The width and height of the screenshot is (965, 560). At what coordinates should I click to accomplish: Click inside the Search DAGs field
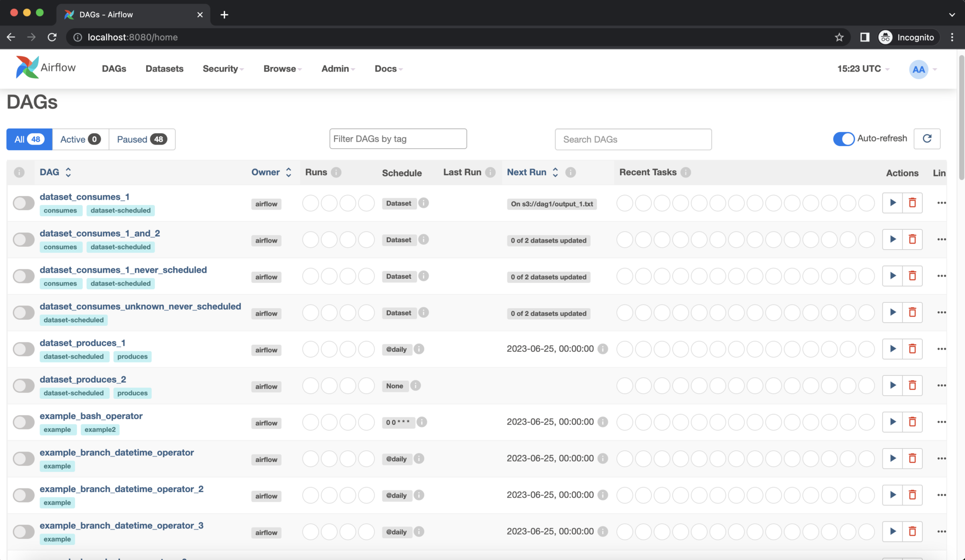[633, 139]
